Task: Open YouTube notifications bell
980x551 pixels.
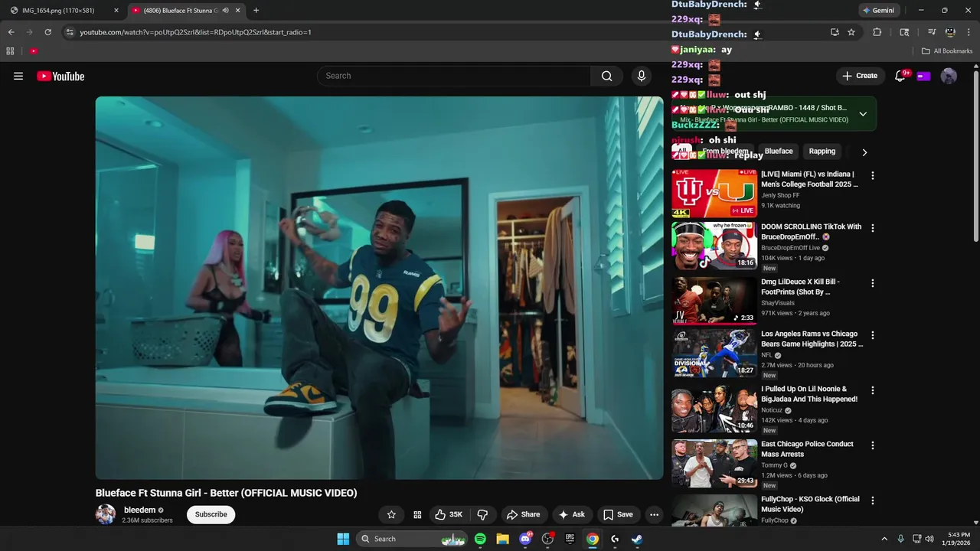Action: (x=900, y=76)
